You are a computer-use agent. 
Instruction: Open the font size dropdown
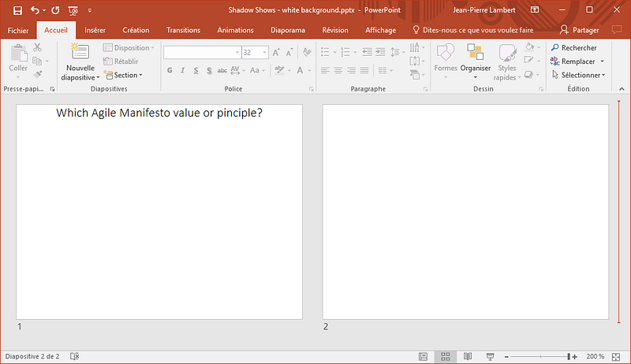[264, 53]
